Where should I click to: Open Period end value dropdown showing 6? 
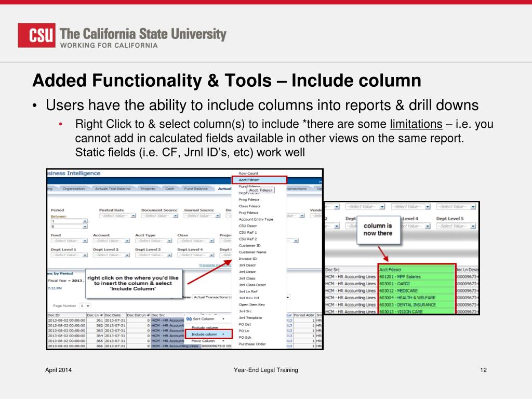tap(69, 227)
